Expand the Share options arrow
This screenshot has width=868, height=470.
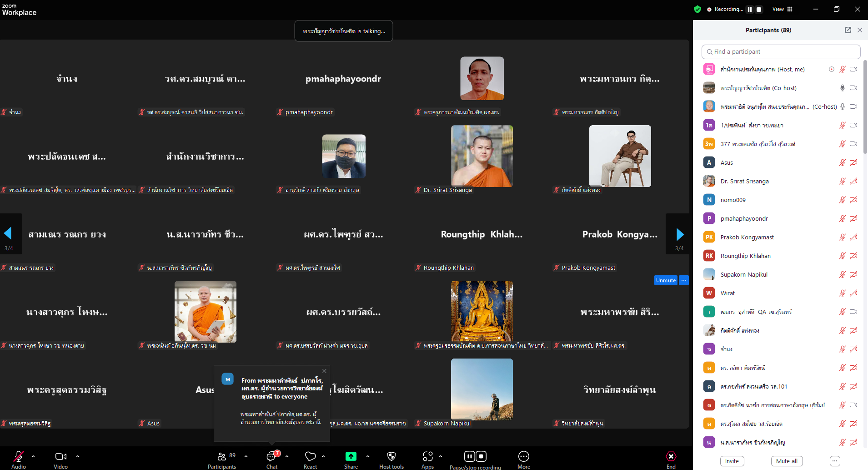367,456
